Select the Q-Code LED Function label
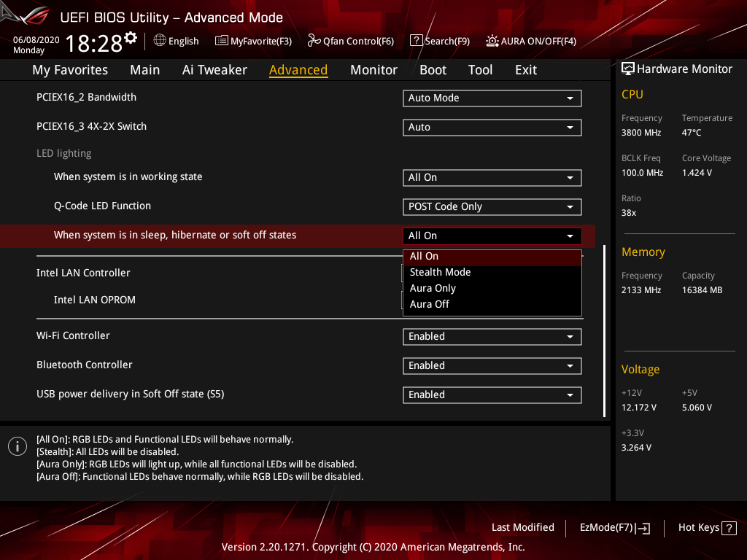This screenshot has width=747, height=560. tap(102, 206)
